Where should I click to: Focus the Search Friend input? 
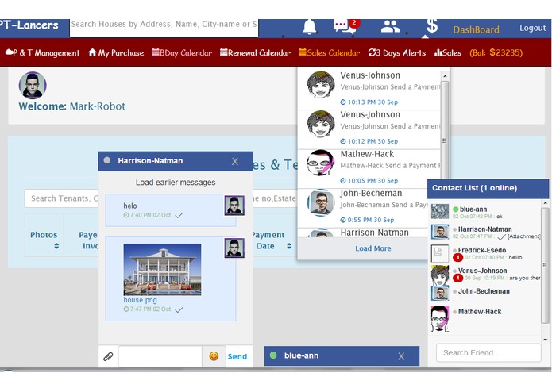click(488, 353)
